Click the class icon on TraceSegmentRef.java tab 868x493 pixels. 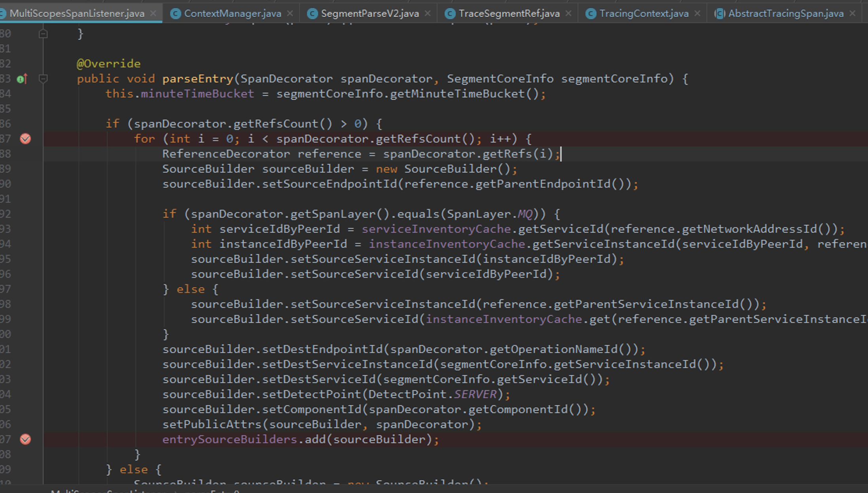tap(449, 13)
